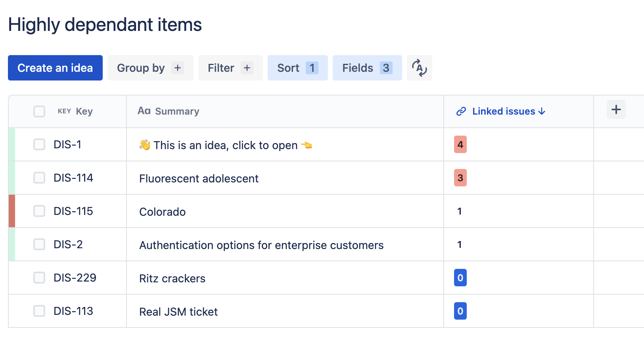Expand the Fields selector
The height and width of the screenshot is (345, 644).
358,68
